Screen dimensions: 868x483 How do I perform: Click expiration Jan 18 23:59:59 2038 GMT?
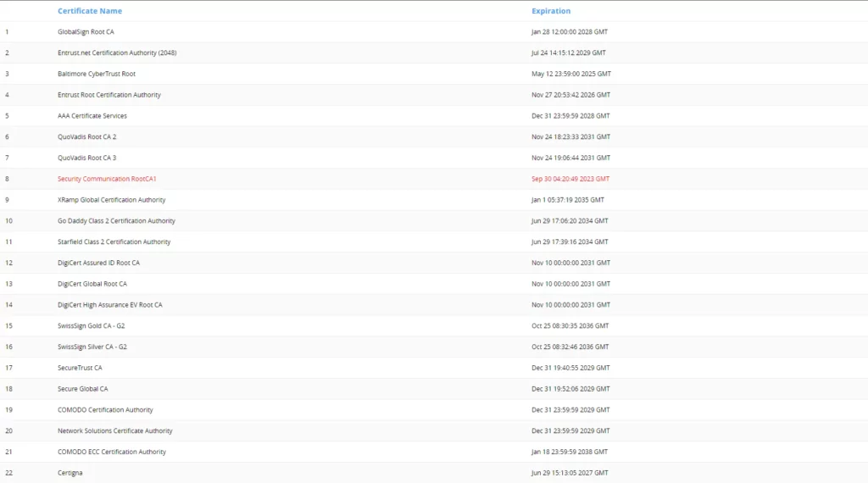pyautogui.click(x=570, y=452)
